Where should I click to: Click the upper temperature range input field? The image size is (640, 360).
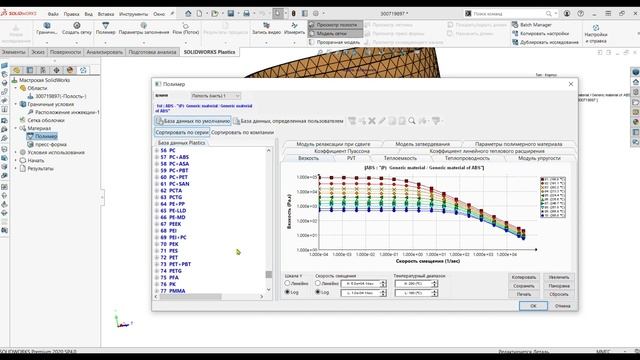[x=413, y=283]
